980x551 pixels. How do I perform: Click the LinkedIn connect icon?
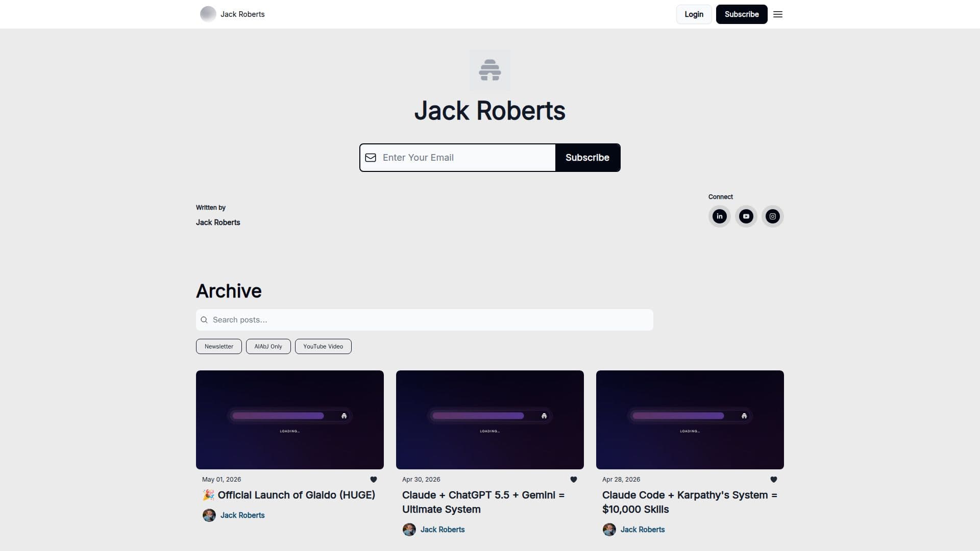pyautogui.click(x=720, y=216)
